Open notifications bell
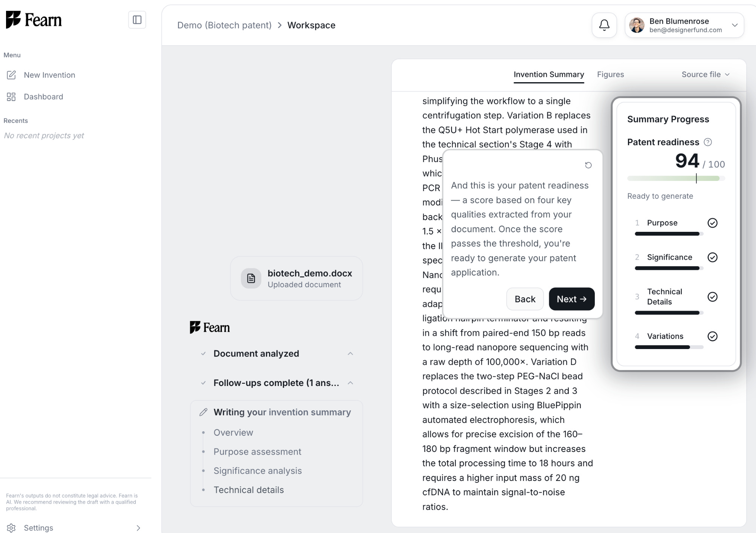The width and height of the screenshot is (756, 533). click(x=604, y=25)
